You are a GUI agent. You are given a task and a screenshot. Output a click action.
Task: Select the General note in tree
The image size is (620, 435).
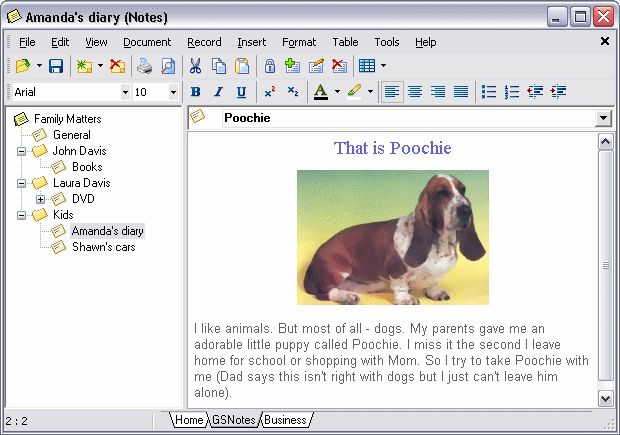click(x=71, y=135)
